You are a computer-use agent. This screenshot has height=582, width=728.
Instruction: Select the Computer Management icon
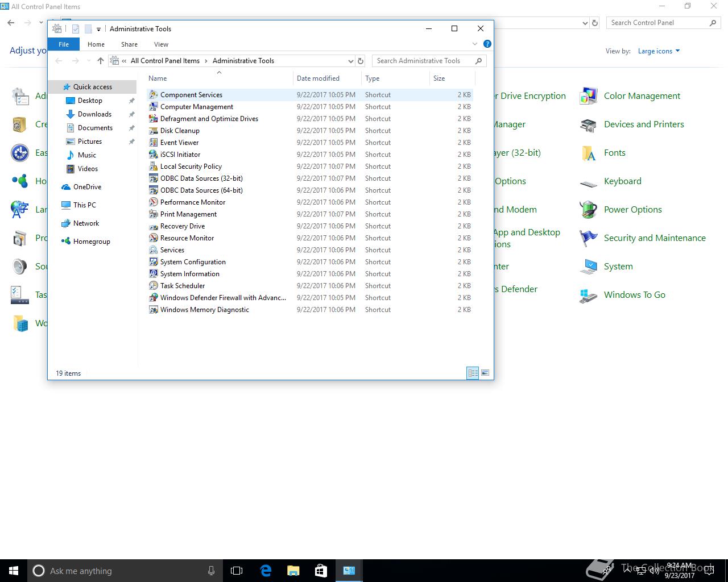pyautogui.click(x=153, y=107)
